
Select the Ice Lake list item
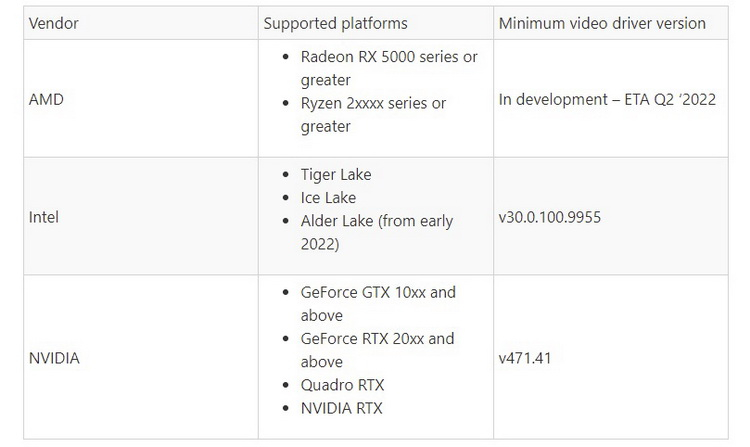pos(328,197)
